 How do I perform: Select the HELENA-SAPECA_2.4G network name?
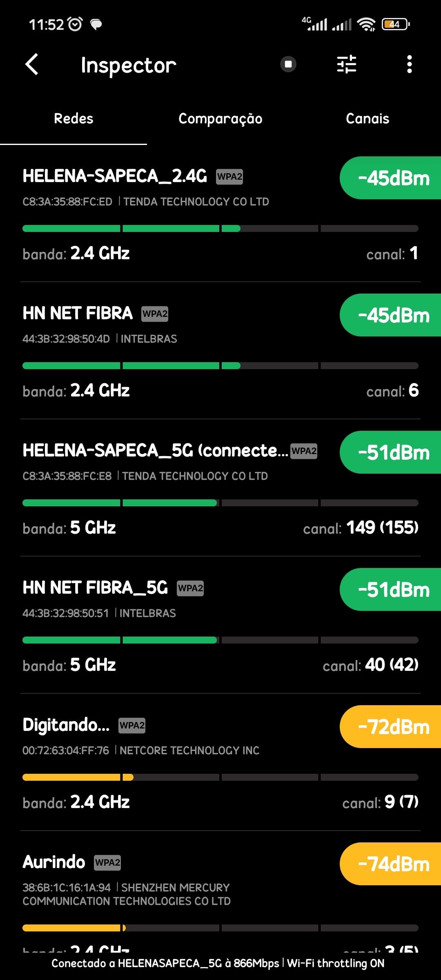(x=115, y=176)
